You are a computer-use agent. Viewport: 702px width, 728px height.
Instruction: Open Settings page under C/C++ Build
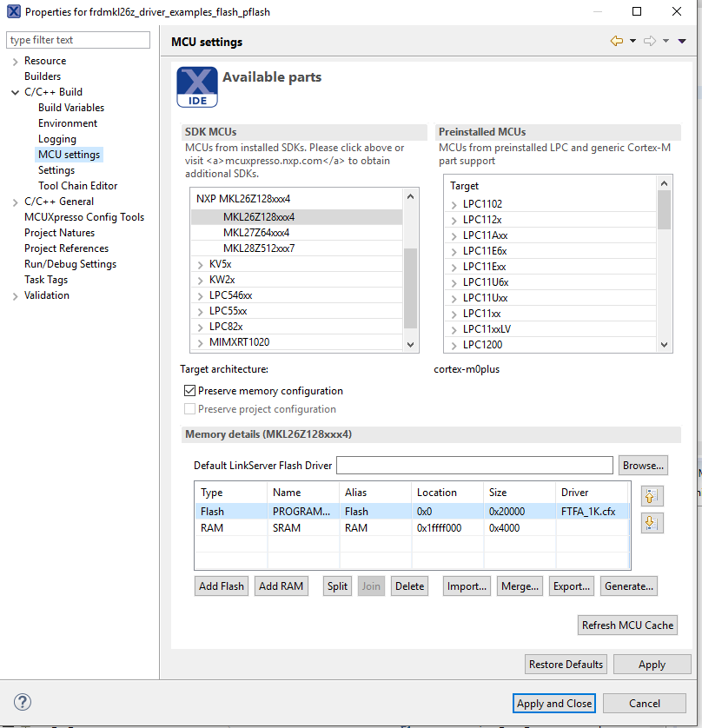(x=56, y=170)
